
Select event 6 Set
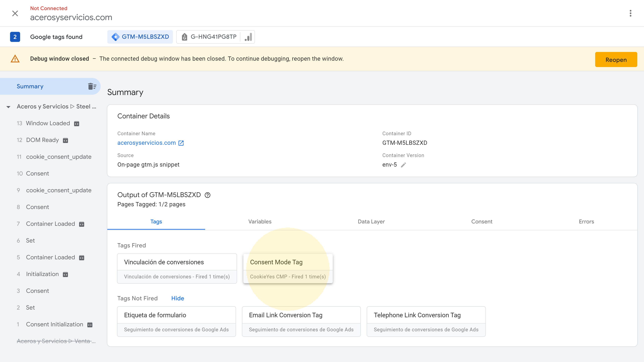tap(30, 240)
